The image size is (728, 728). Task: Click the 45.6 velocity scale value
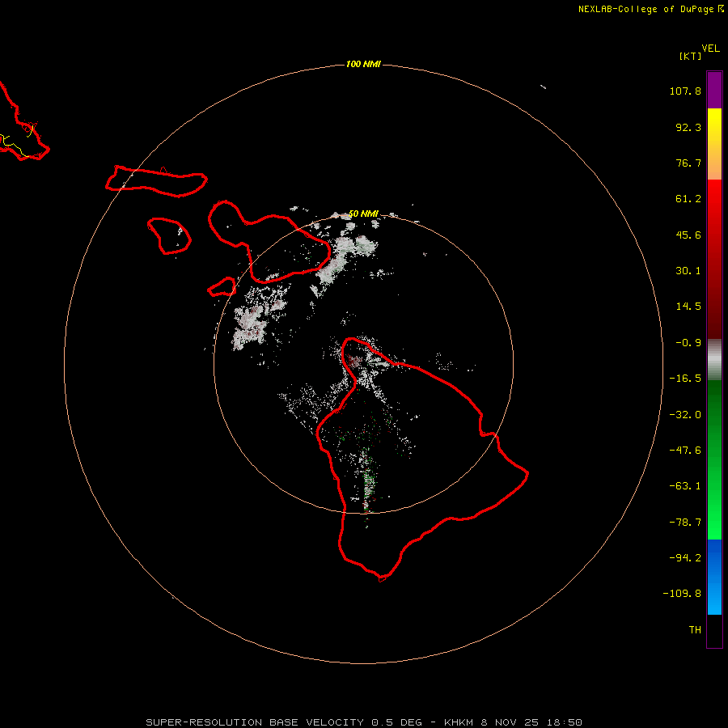pyautogui.click(x=688, y=235)
